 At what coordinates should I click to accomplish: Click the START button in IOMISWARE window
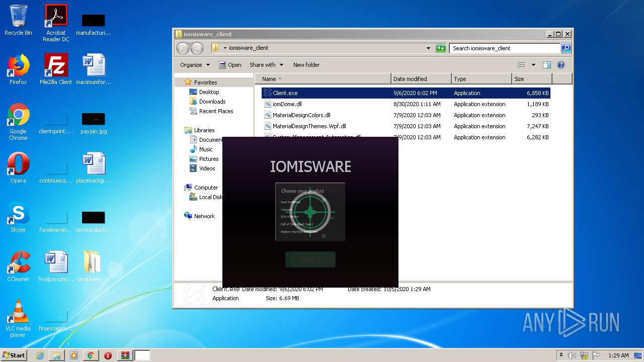(x=310, y=260)
